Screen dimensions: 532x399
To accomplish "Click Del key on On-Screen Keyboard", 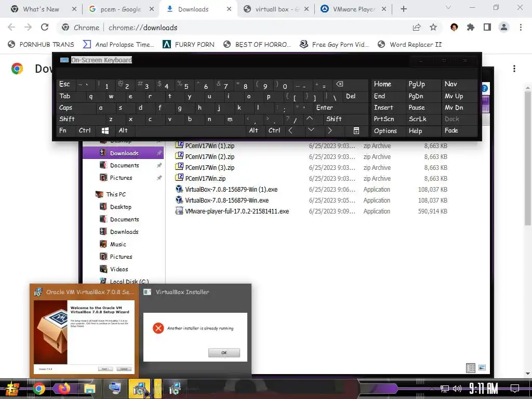I will click(355, 96).
